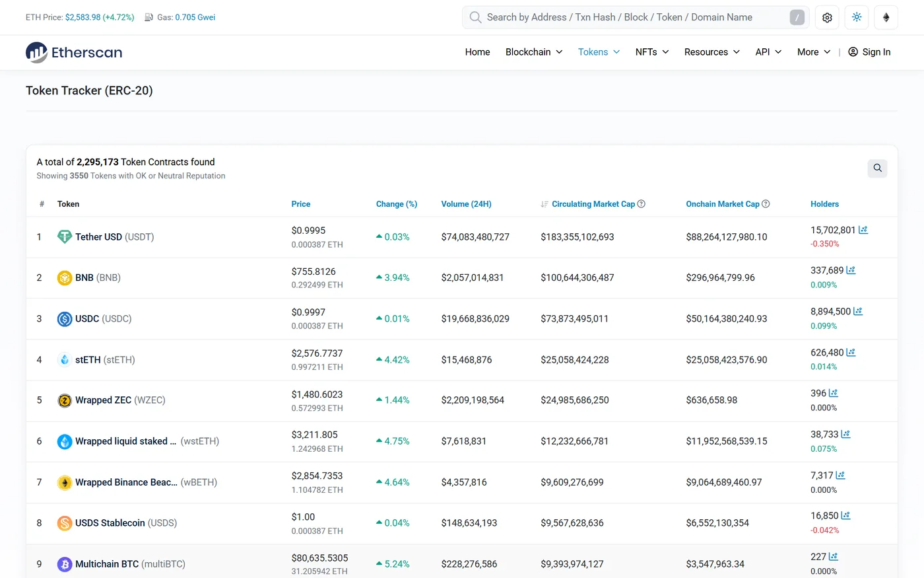
Task: Click Wrapped ZEC price $1,480.6023
Action: click(x=317, y=394)
